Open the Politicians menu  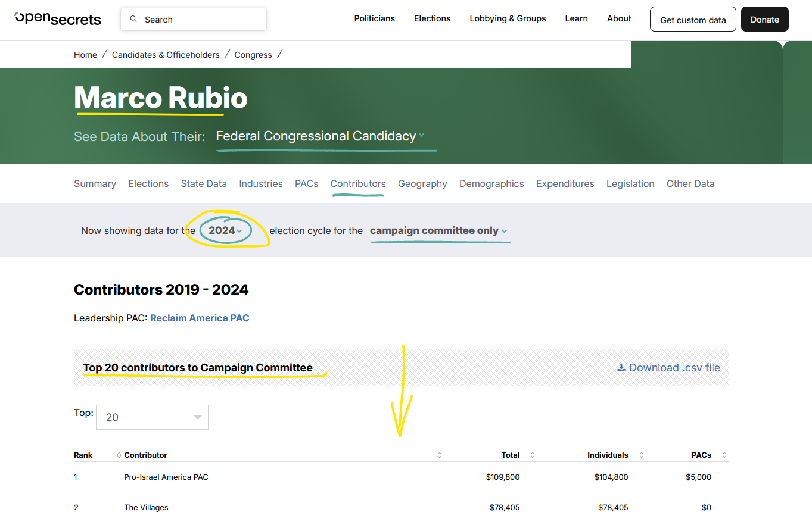375,18
